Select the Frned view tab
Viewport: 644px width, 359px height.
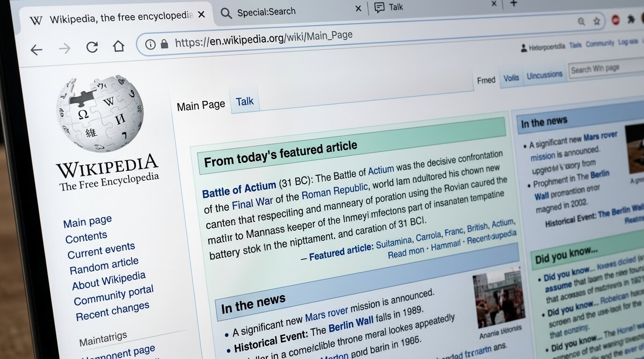[486, 80]
